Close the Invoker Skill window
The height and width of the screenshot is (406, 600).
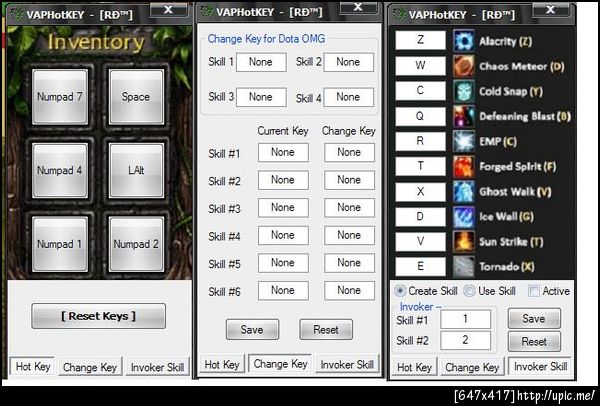(550, 10)
